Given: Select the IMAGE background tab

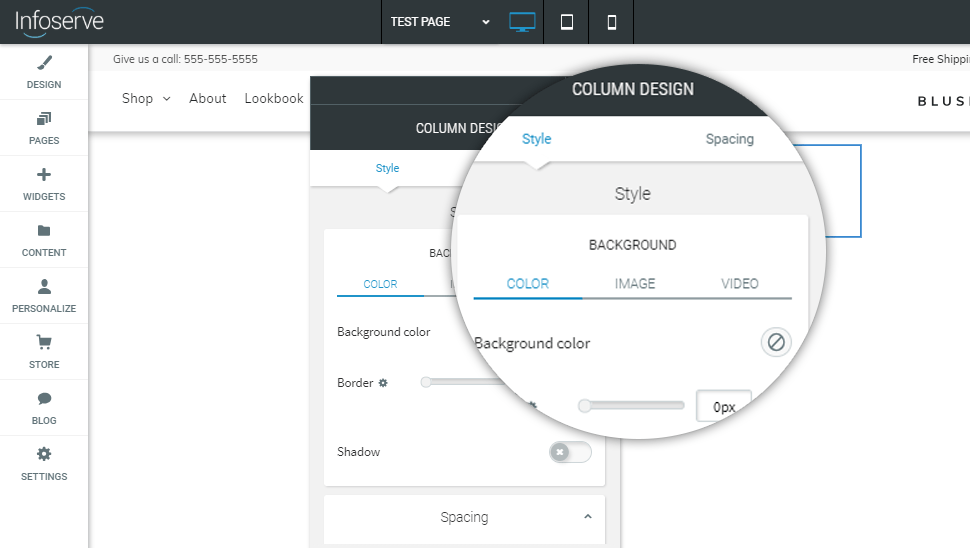Looking at the screenshot, I should 635,284.
